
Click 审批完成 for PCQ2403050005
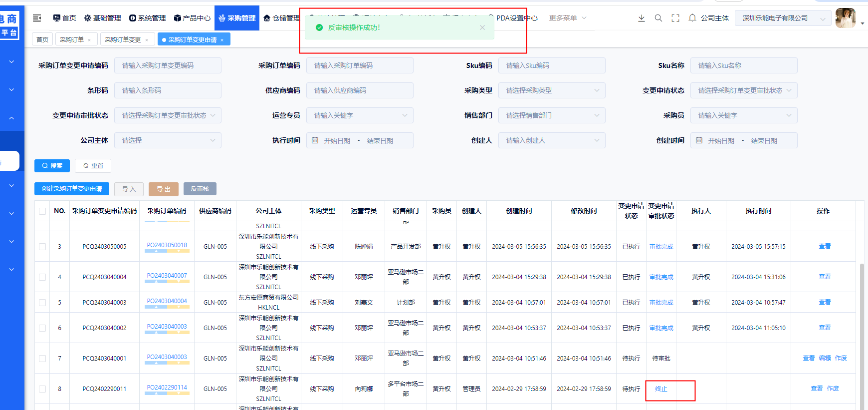click(x=661, y=247)
